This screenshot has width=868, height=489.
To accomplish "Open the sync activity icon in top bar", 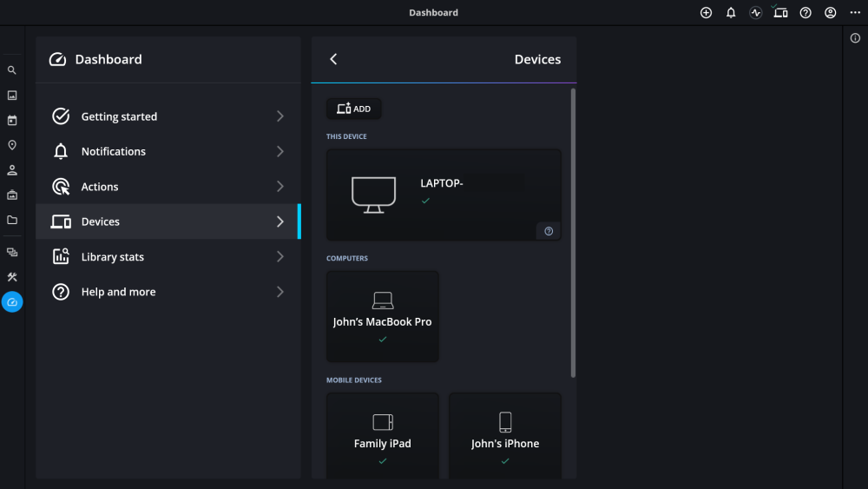I will (x=756, y=13).
